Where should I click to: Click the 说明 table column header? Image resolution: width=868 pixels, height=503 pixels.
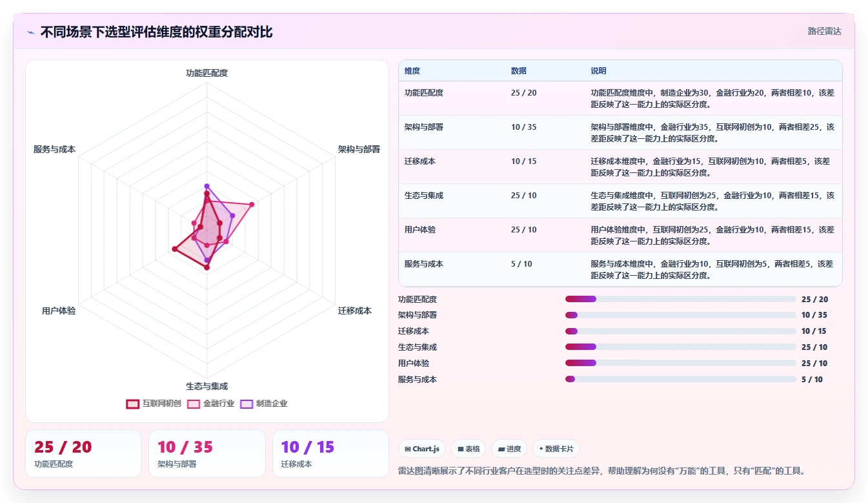coord(598,71)
